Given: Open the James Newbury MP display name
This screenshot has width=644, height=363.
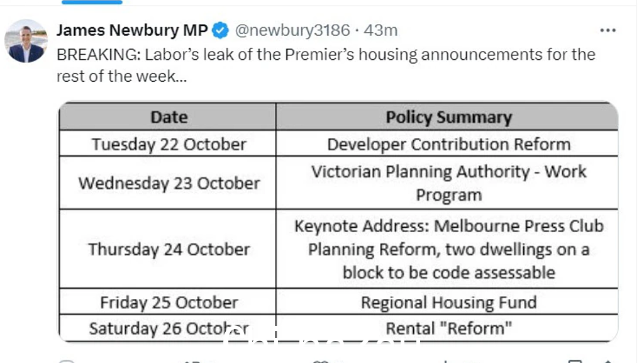Looking at the screenshot, I should 132,30.
